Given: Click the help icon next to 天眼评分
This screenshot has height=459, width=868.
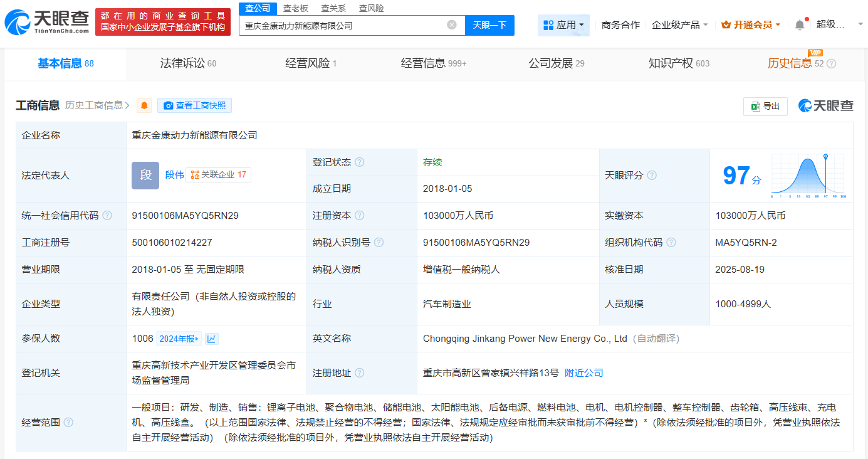Looking at the screenshot, I should coord(652,176).
